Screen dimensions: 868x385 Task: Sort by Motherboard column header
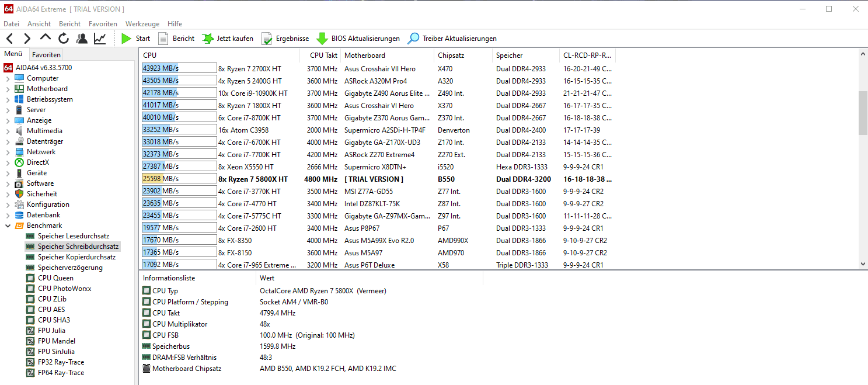point(388,56)
